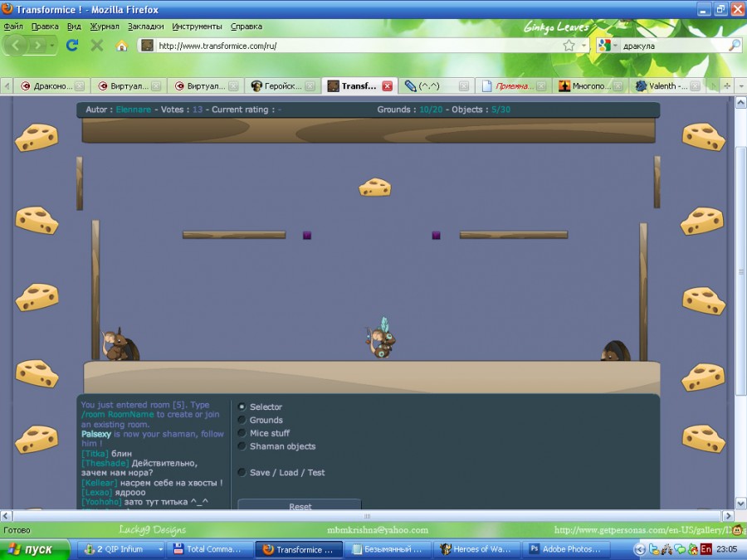The height and width of the screenshot is (560, 747).
Task: Expand the QIP Infium taskbar group arrow
Action: tap(160, 549)
